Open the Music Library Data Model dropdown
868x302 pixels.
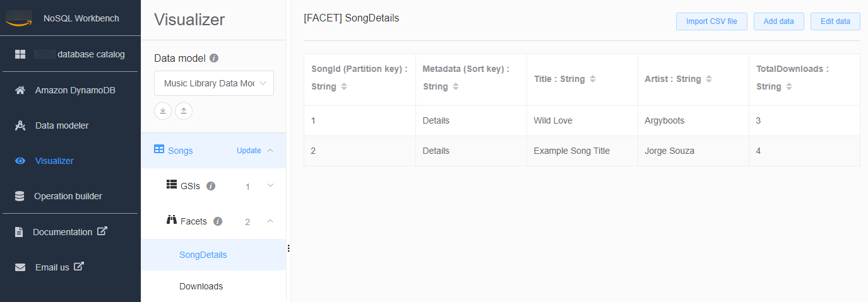click(x=214, y=83)
